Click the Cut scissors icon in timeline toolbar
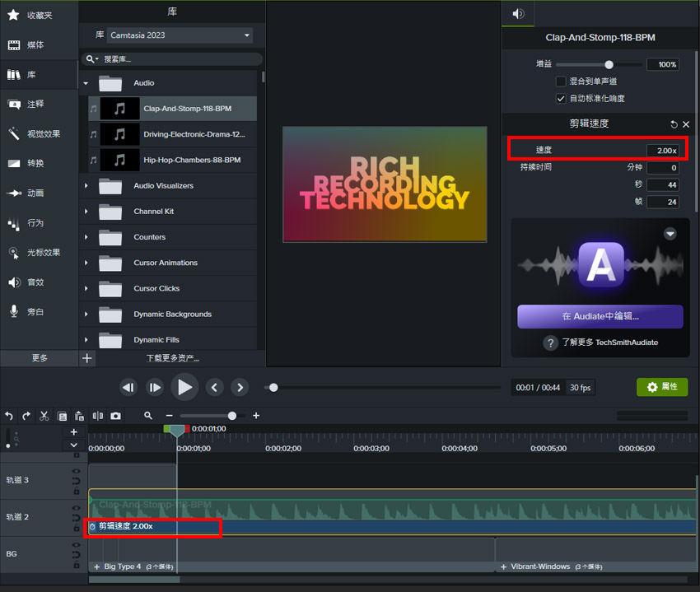The image size is (700, 592). (44, 416)
